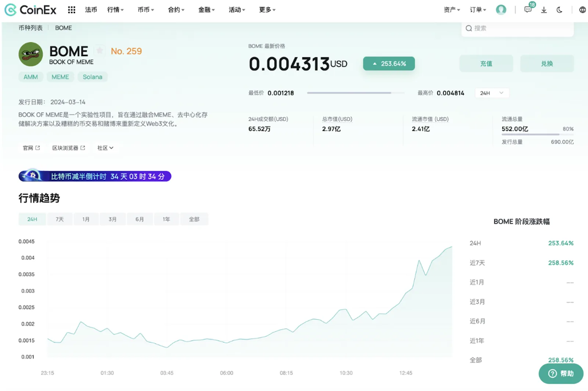Click the 253.64% change badge
The width and height of the screenshot is (588, 391).
click(389, 64)
